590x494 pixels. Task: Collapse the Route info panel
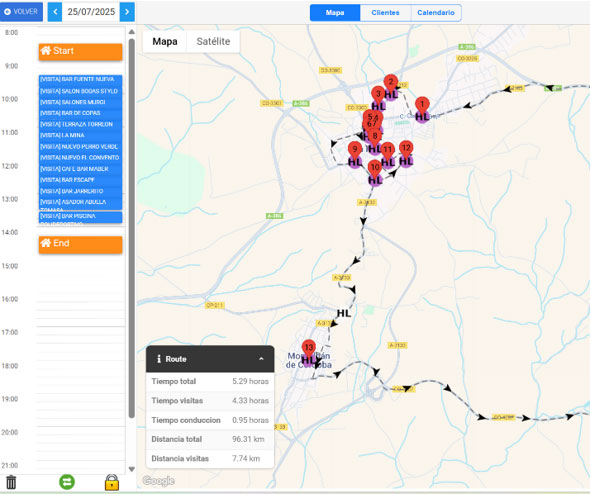(x=261, y=359)
